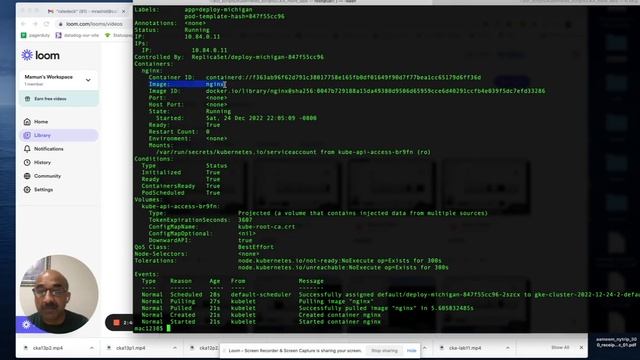Open the pagerduty bookmark
The width and height of the screenshot is (640, 360).
point(36,36)
